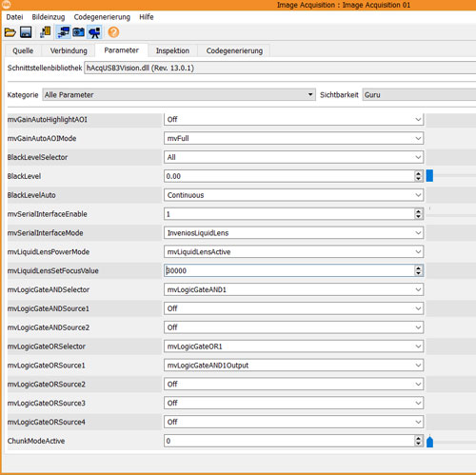Click the mvSerialInterfaceMode parameter label
The width and height of the screenshot is (476, 475).
coord(45,233)
